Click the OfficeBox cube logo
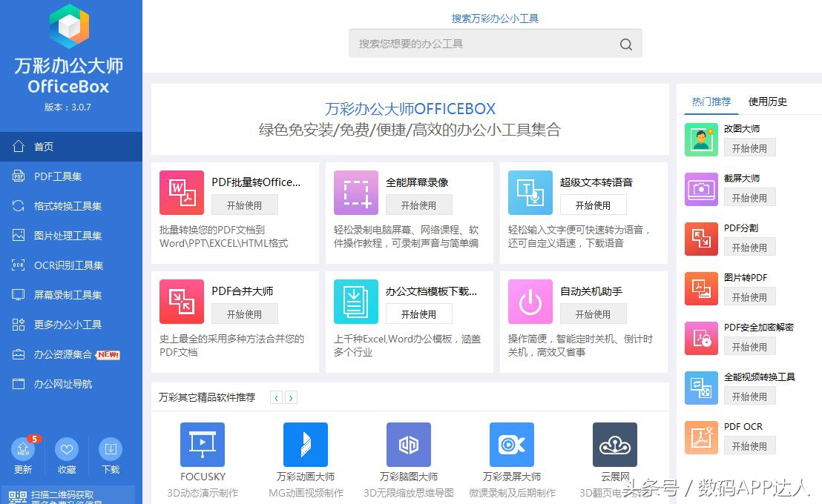822x504 pixels. [x=69, y=26]
